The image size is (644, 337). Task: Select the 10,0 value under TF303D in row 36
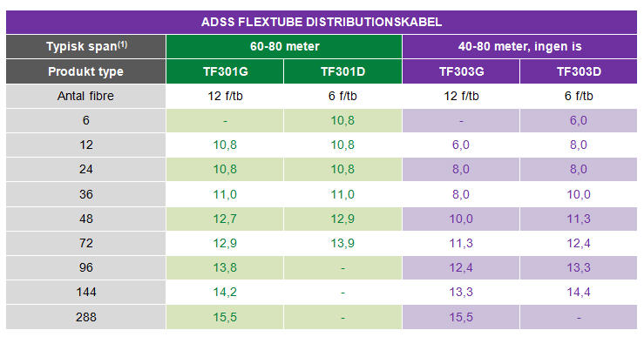(x=579, y=194)
